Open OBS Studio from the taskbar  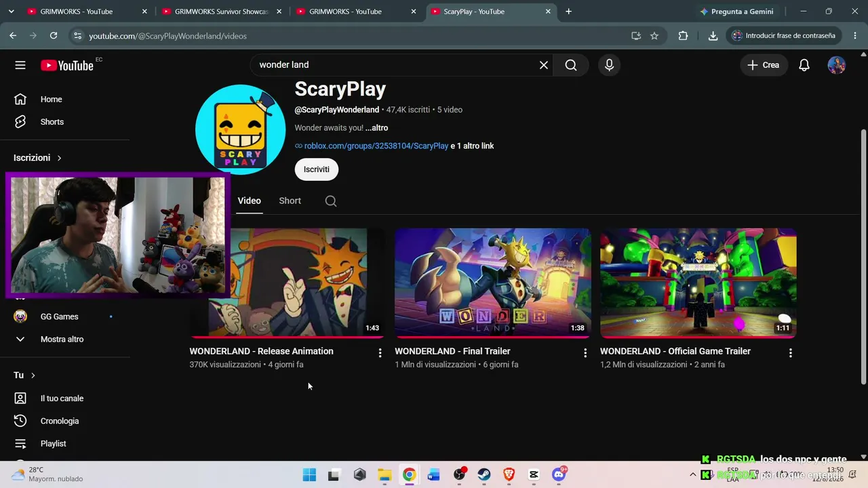click(x=460, y=475)
